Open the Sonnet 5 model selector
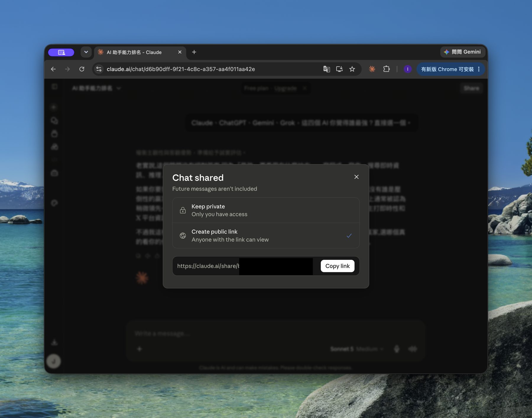Screen dimensions: 532x418 (x=357, y=349)
